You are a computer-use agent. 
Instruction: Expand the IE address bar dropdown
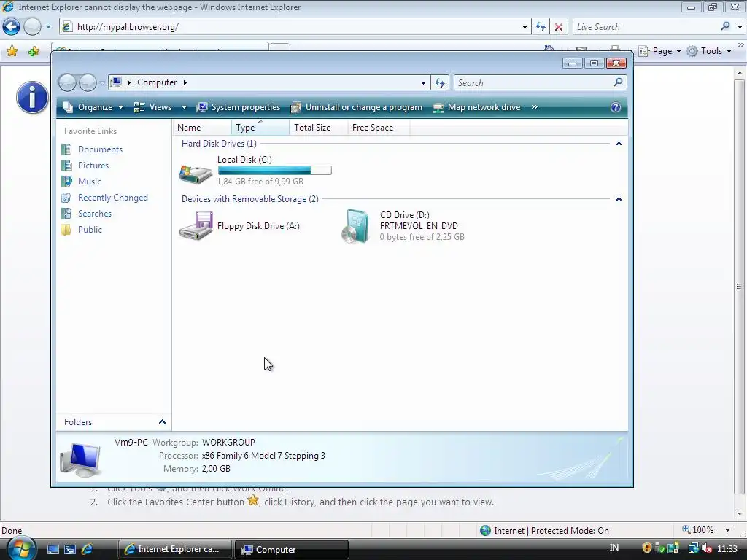[525, 27]
